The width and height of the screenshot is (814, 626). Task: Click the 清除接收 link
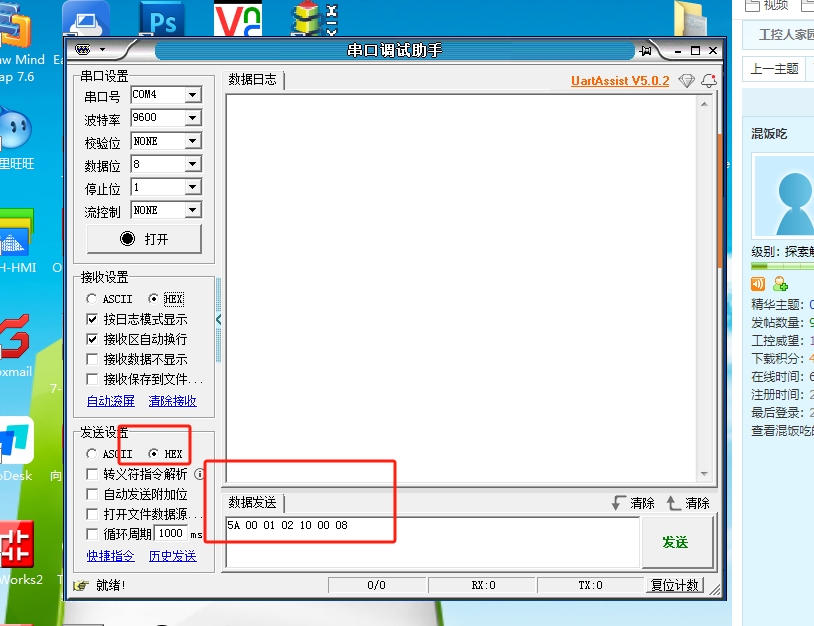coord(172,401)
